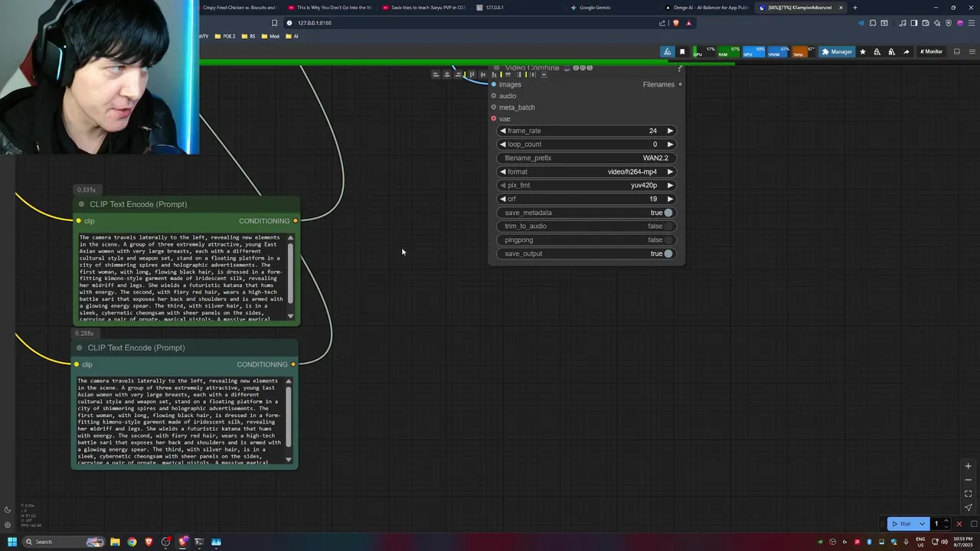980x551 pixels.
Task: Click the upper CLIP node CONDITIONING output socket
Action: tap(296, 221)
